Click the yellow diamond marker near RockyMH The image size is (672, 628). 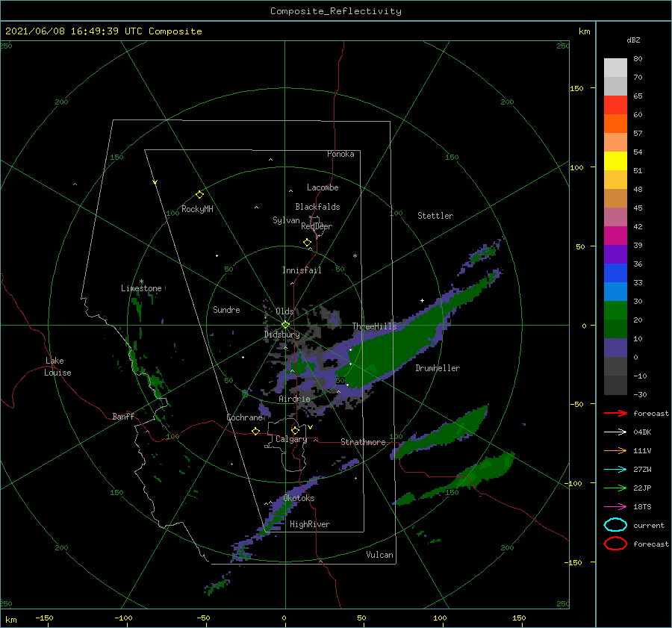[199, 195]
